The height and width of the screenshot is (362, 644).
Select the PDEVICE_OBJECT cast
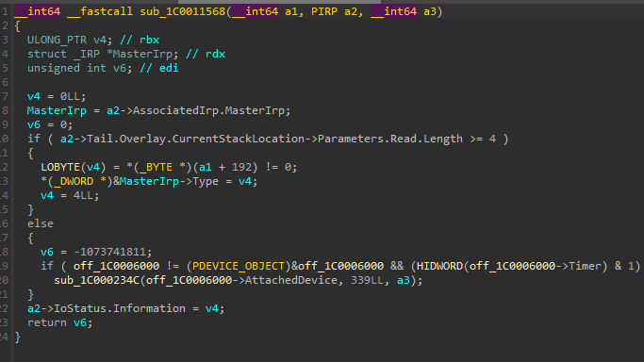pyautogui.click(x=239, y=266)
